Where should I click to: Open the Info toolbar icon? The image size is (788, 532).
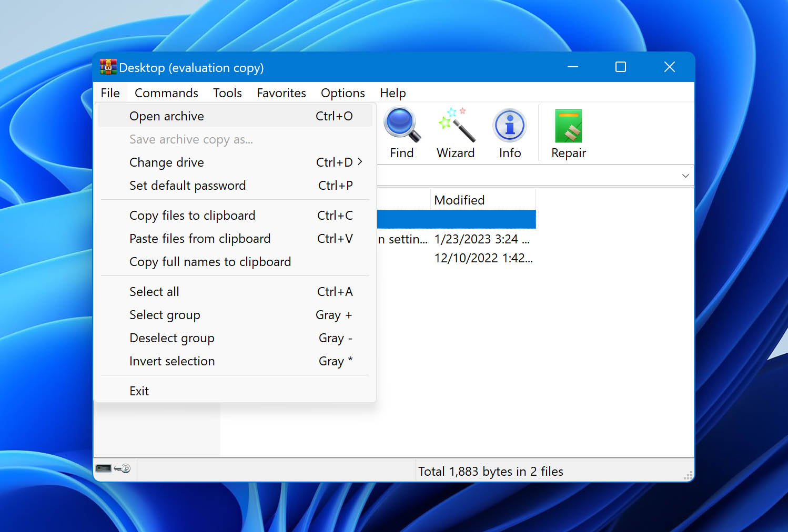[x=510, y=133]
